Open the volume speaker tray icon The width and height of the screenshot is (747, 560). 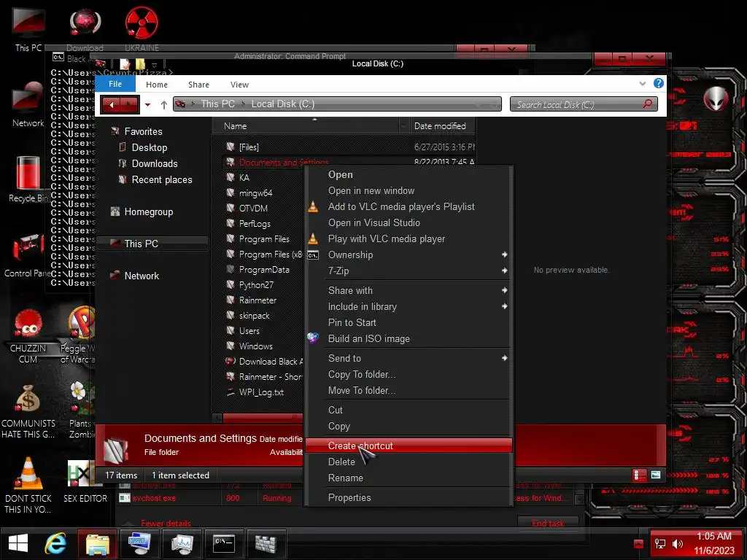tap(677, 544)
